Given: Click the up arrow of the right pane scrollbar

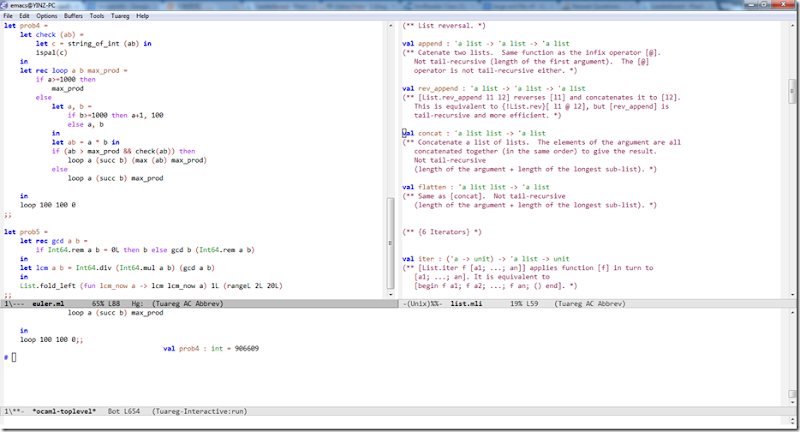Looking at the screenshot, I should point(791,26).
